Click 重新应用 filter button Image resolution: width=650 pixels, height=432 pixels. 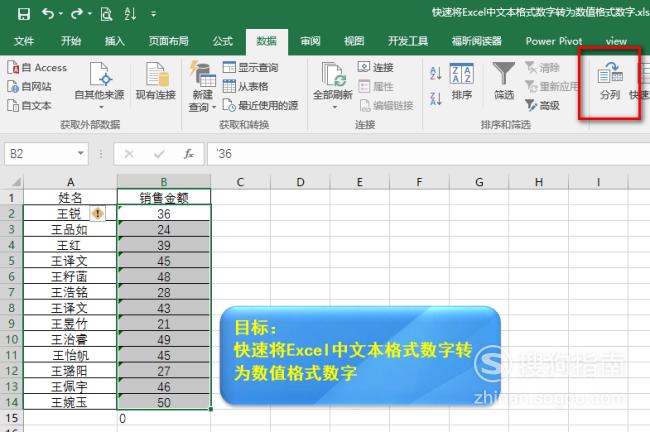[551, 86]
